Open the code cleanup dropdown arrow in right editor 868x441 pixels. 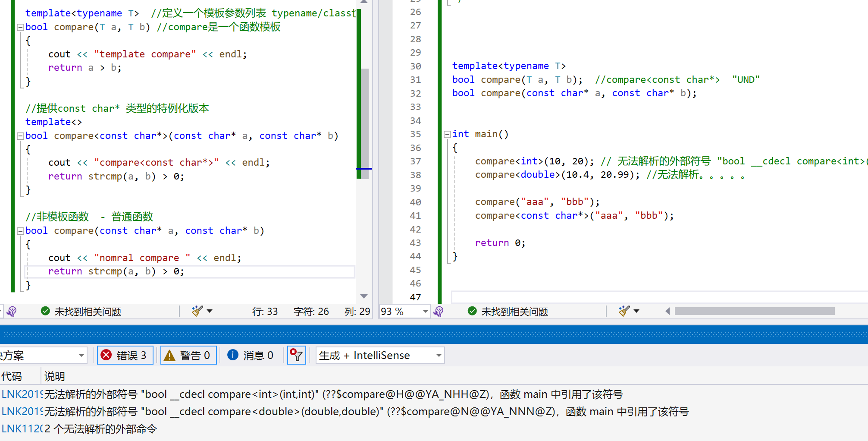click(x=636, y=311)
